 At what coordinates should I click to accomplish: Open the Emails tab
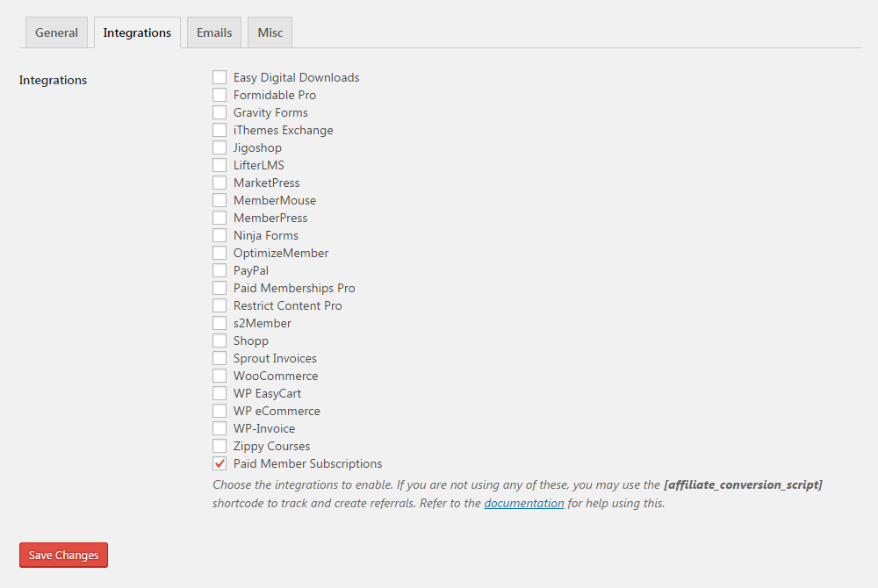click(214, 32)
